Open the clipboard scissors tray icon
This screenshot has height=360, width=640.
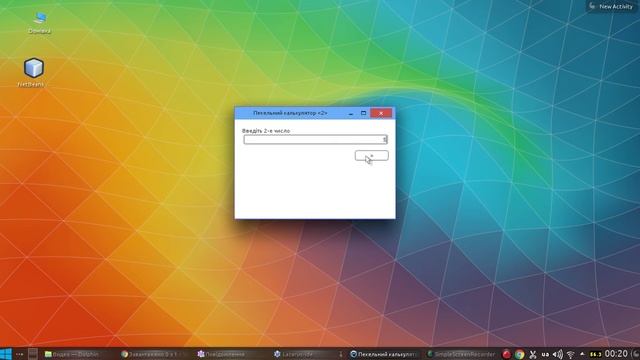tap(533, 354)
